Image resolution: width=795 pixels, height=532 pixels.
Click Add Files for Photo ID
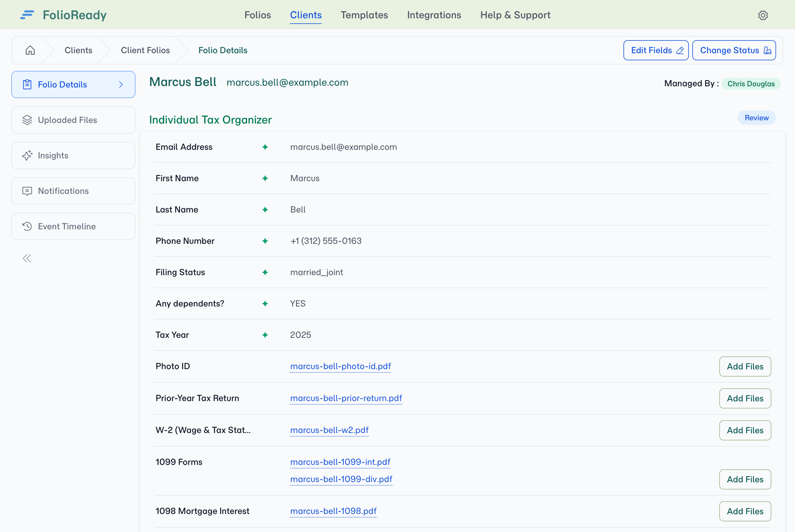(x=745, y=366)
